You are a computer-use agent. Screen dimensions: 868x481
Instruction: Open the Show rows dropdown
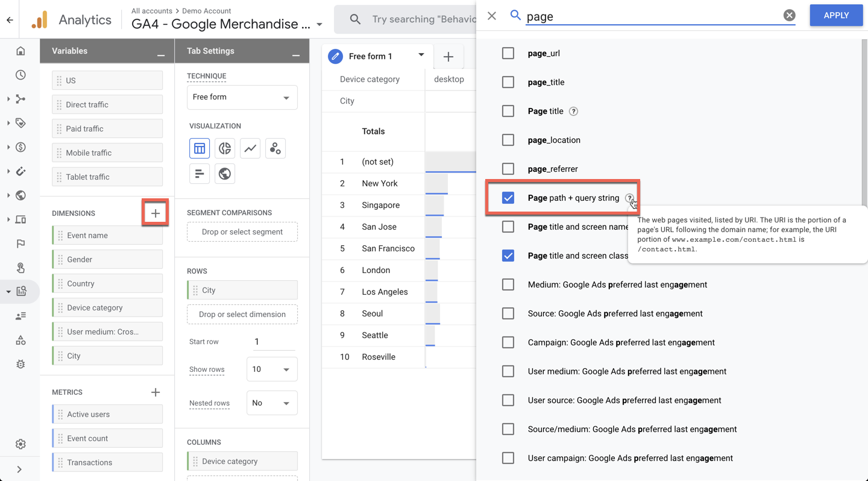[x=272, y=369]
